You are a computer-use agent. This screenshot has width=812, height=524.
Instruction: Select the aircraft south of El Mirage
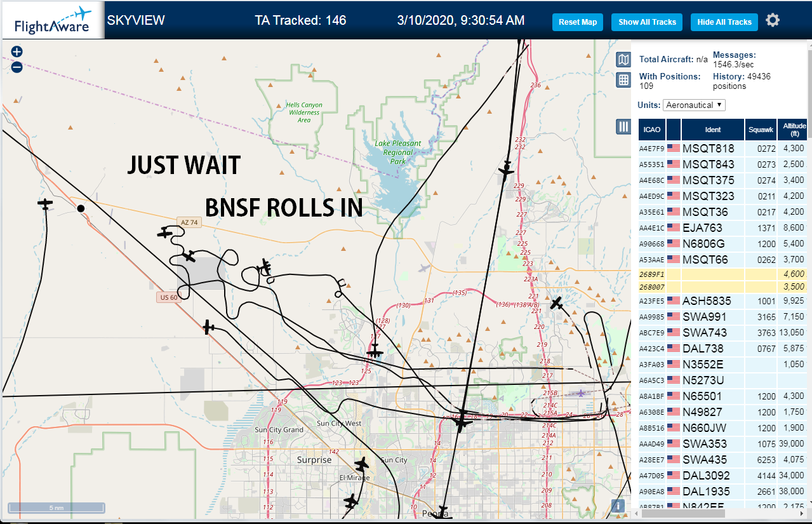[351, 502]
